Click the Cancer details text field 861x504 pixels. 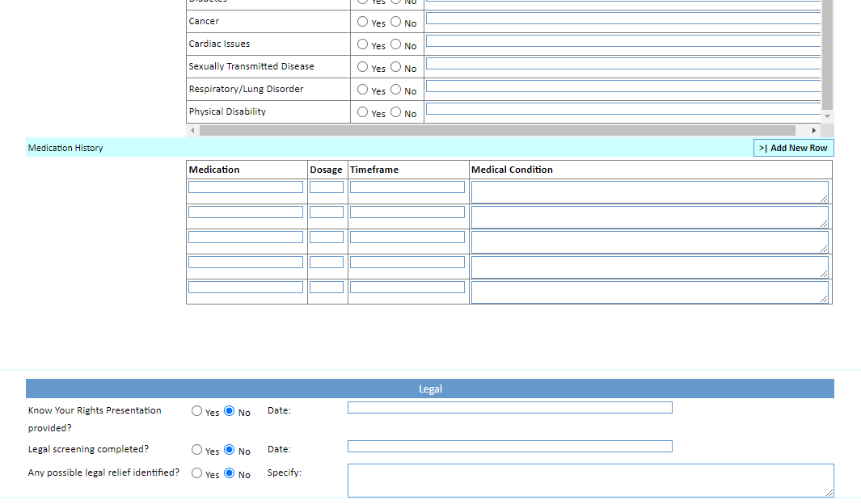tap(623, 19)
